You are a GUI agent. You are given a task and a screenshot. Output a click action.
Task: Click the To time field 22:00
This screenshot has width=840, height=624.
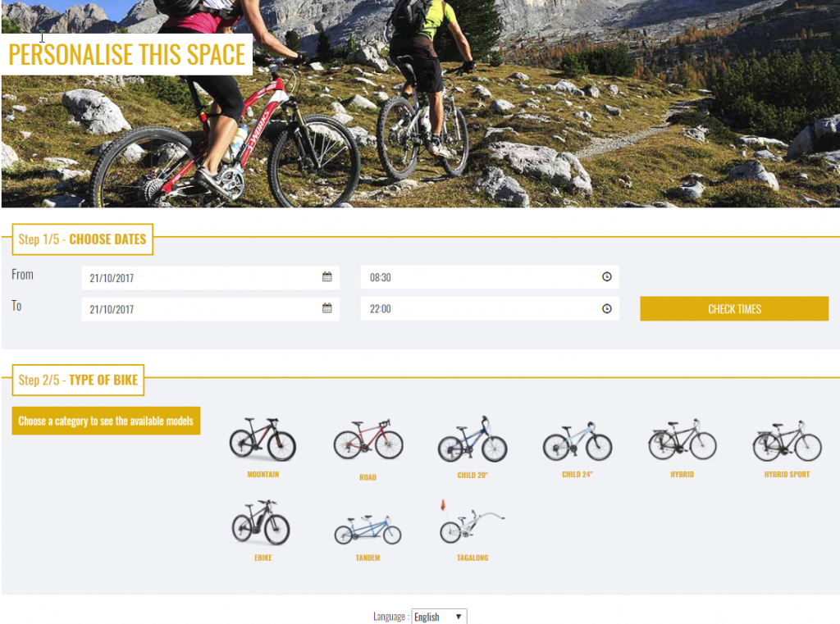tap(490, 308)
